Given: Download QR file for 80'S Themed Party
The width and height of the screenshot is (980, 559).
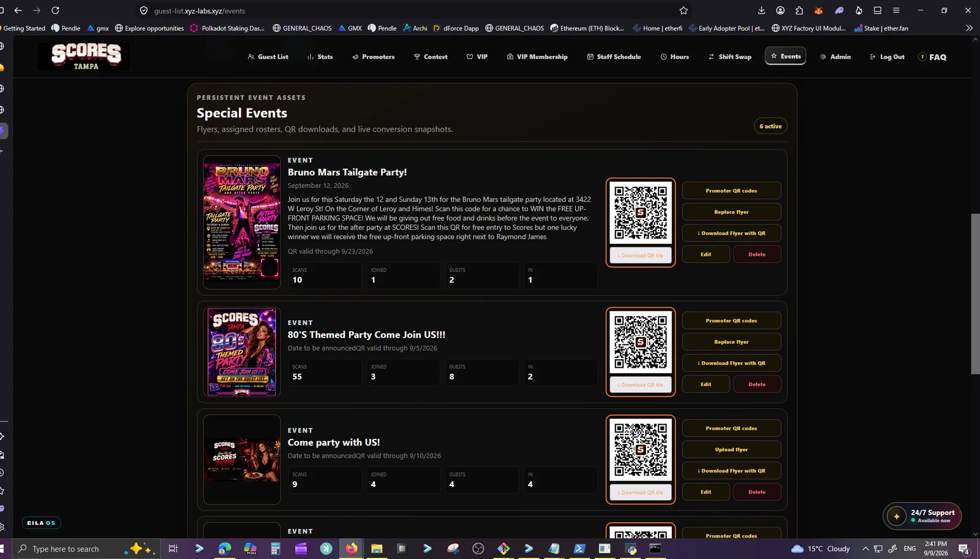Looking at the screenshot, I should [641, 385].
